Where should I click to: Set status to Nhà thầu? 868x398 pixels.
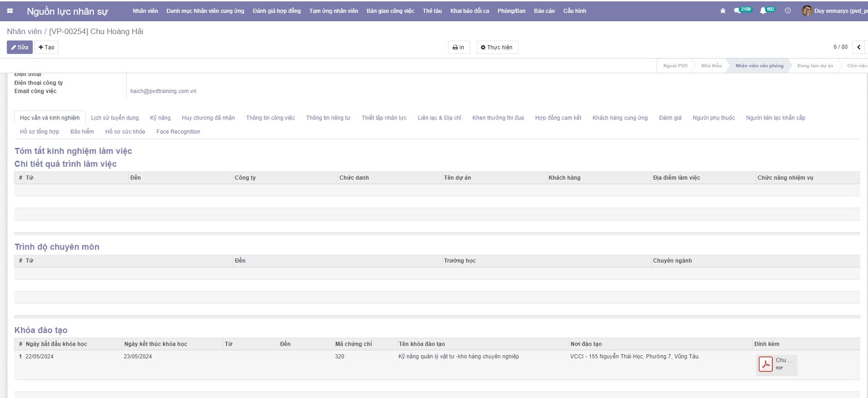point(711,66)
